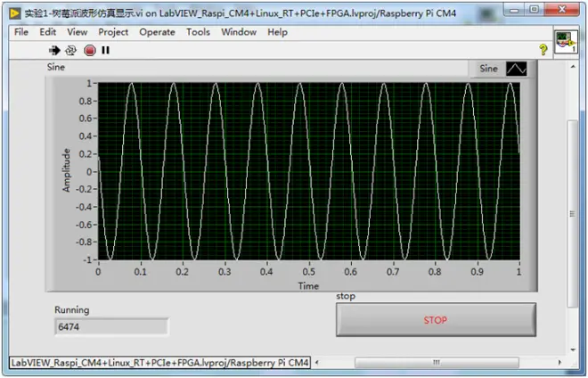Close the LabVIEW window

point(562,10)
